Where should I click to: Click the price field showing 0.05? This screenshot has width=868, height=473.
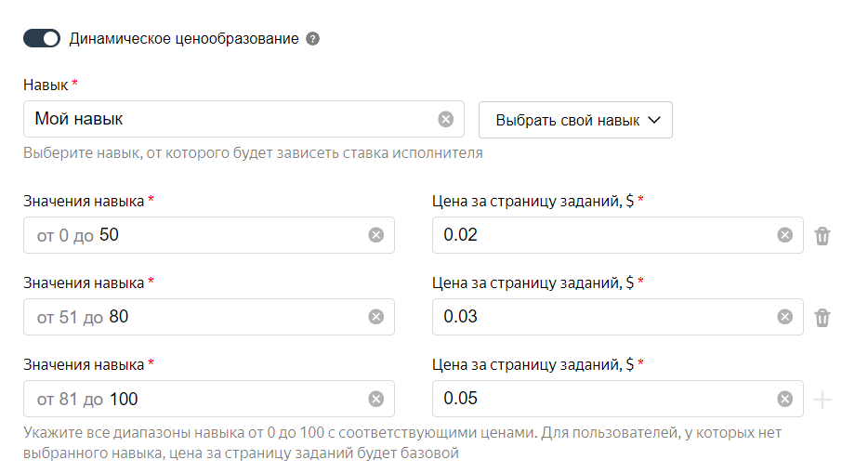pos(604,399)
